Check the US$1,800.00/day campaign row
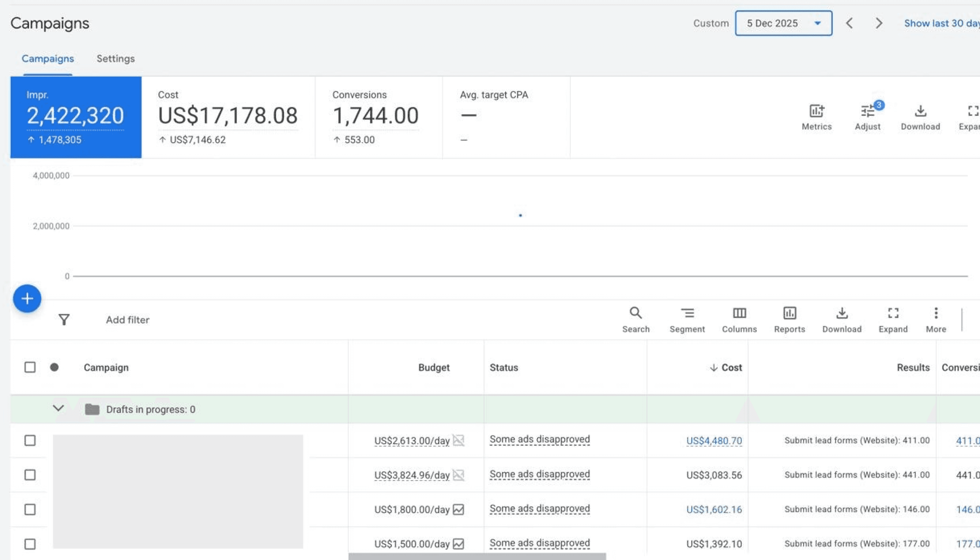Viewport: 980px width, 560px height. tap(30, 509)
